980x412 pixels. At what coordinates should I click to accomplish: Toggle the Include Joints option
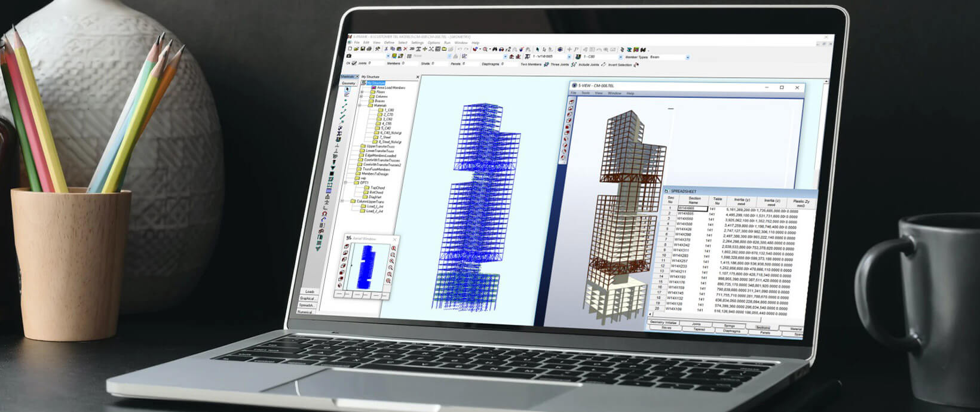coord(603,64)
